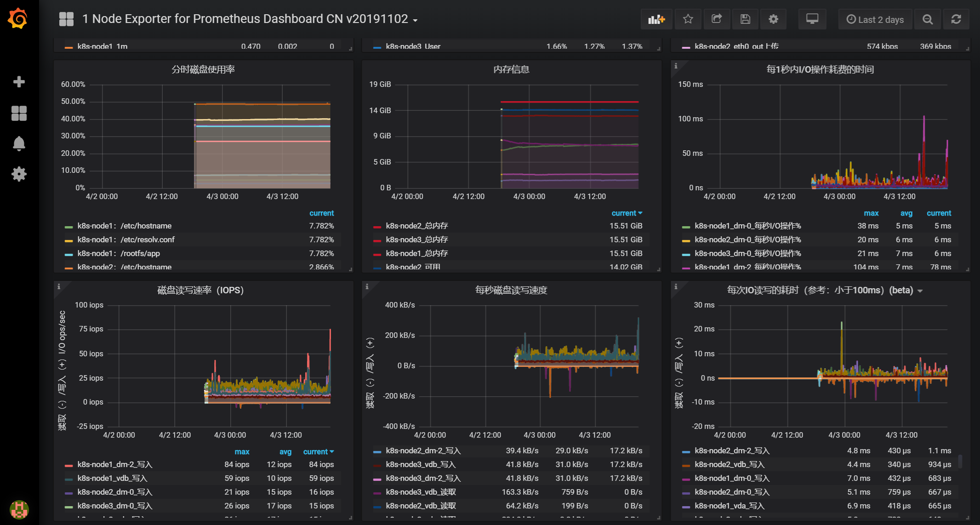The image size is (980, 525).
Task: Toggle k8s-node2_dm-2_写入 latency series
Action: point(732,451)
